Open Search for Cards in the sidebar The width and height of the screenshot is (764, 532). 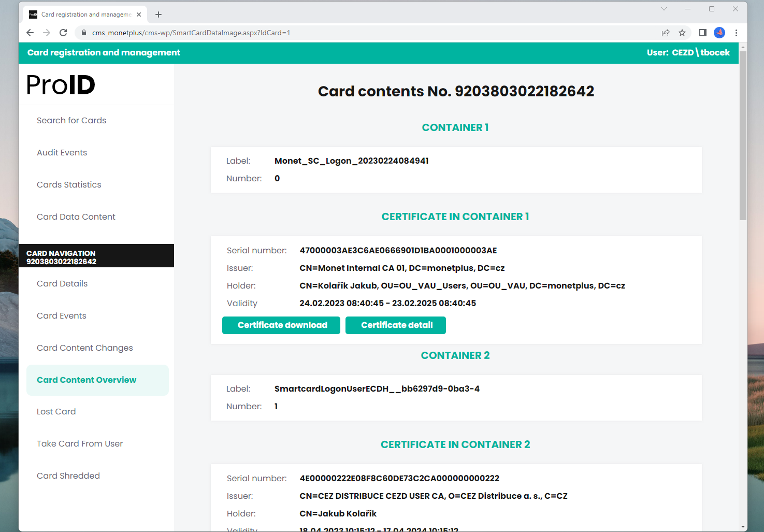(x=71, y=120)
